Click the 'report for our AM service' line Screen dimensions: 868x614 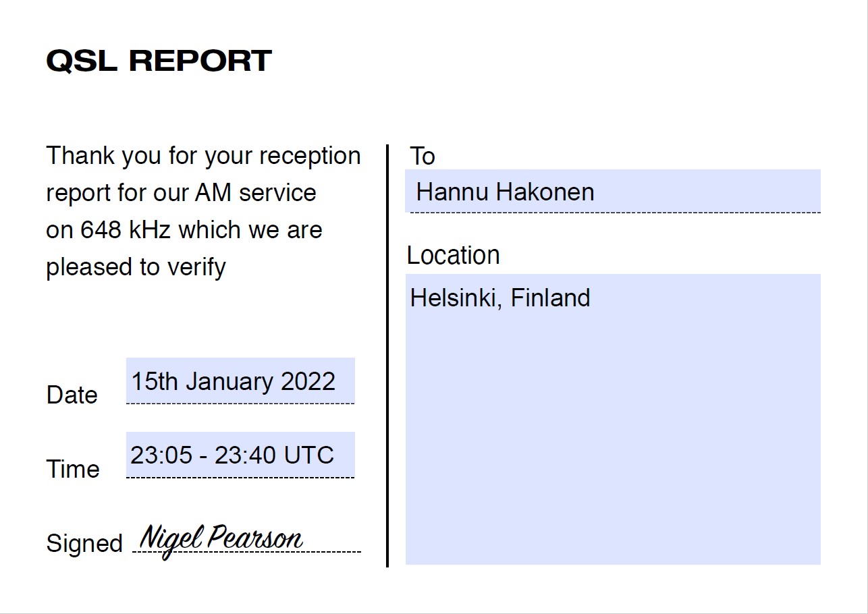181,193
